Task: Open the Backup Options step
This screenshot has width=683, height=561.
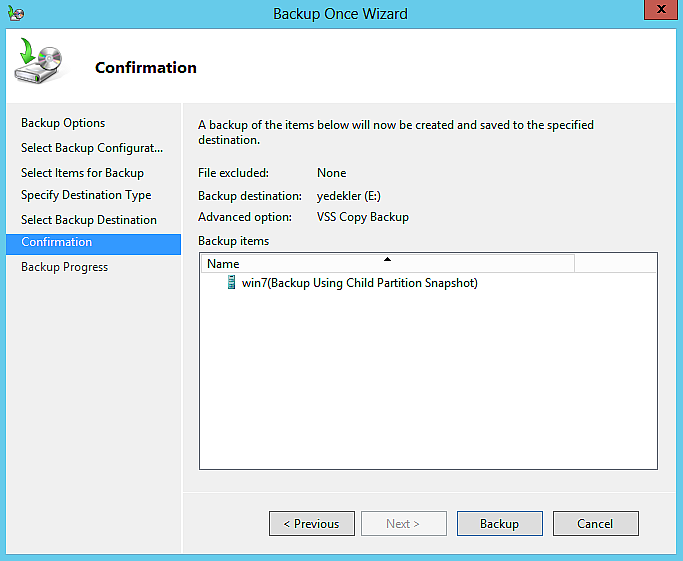Action: (x=63, y=123)
